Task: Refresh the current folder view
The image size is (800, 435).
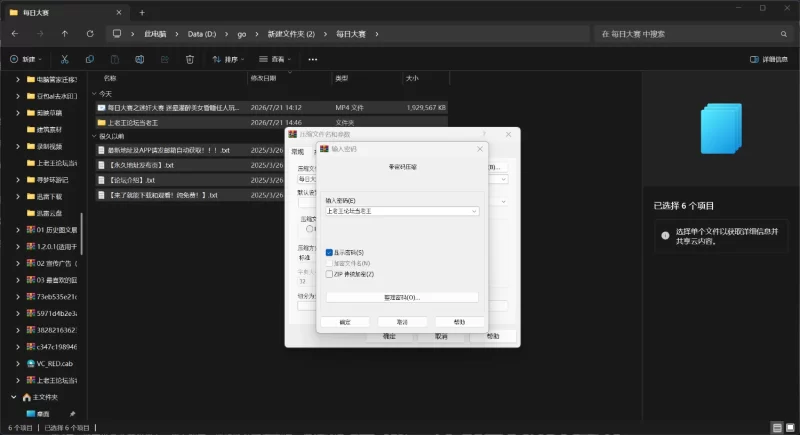Action: [90, 34]
